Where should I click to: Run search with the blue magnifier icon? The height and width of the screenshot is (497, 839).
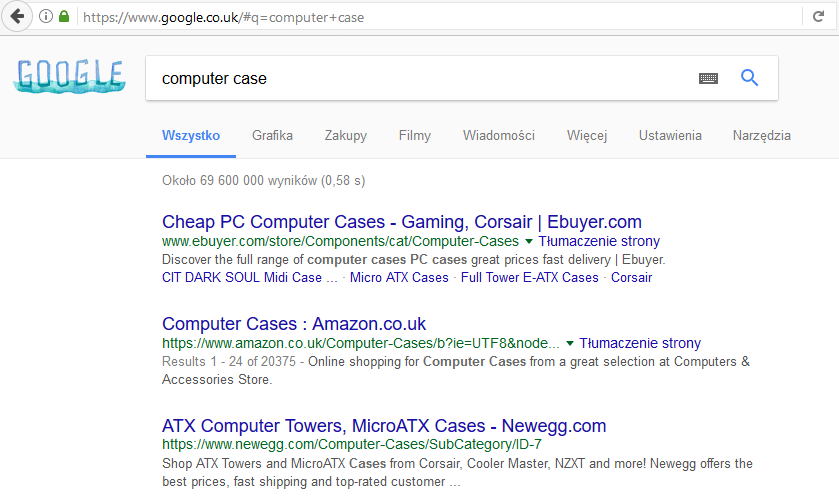(x=749, y=78)
